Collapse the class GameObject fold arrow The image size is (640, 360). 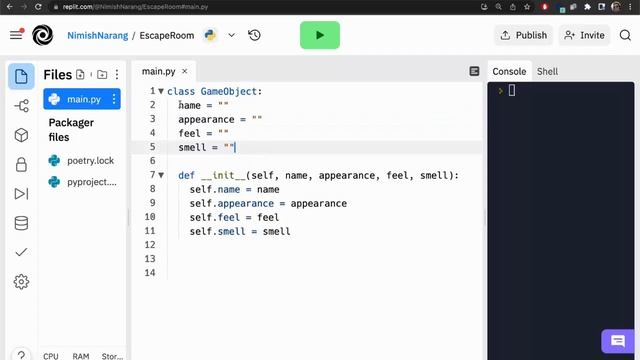click(161, 91)
